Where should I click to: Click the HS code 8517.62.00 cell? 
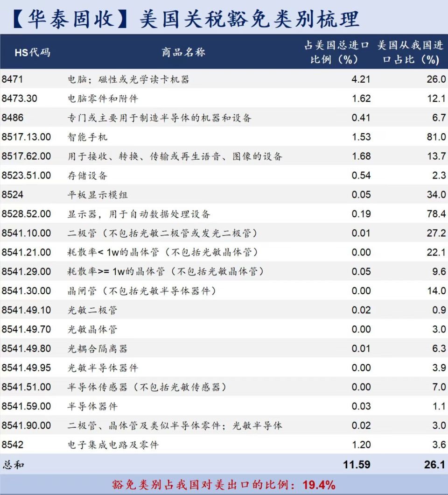click(26, 156)
